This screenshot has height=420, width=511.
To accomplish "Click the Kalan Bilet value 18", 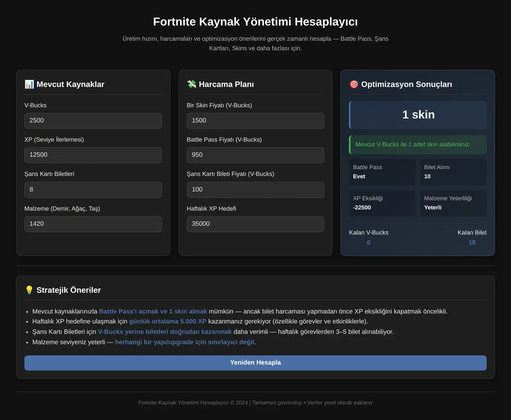I will tap(472, 243).
